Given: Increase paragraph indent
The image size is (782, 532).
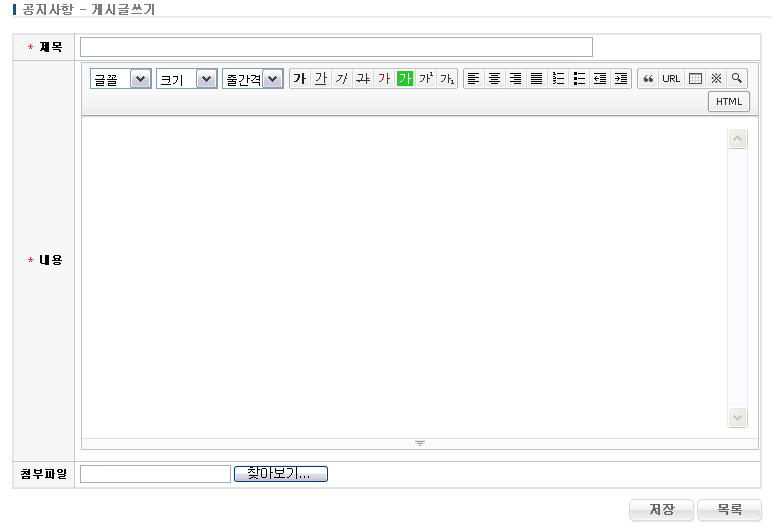Looking at the screenshot, I should [621, 79].
